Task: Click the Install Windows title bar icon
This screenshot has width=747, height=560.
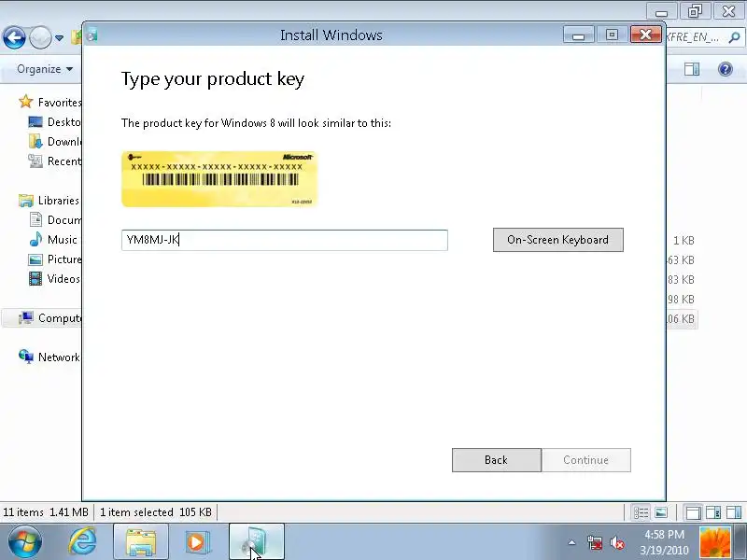Action: pos(92,35)
